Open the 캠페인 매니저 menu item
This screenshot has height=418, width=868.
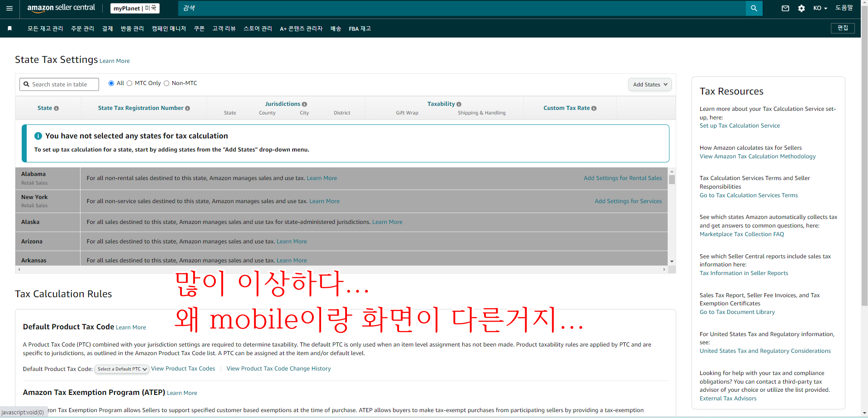point(169,28)
